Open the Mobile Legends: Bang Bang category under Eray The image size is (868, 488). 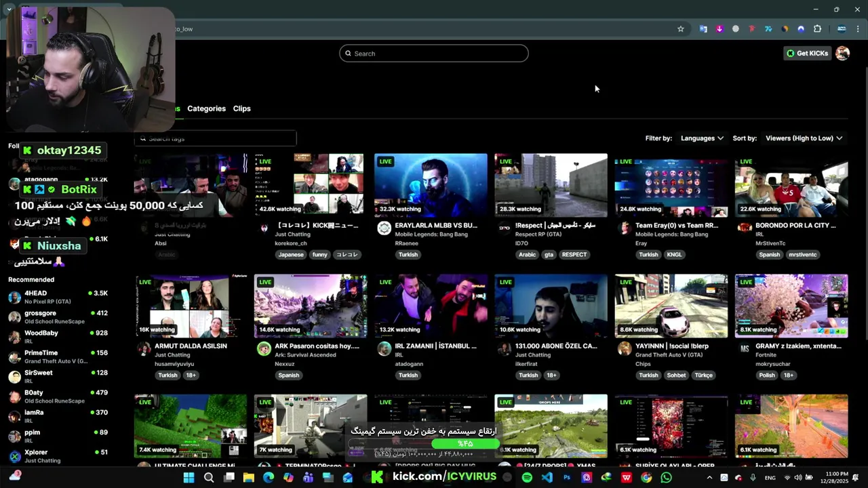pyautogui.click(x=671, y=235)
